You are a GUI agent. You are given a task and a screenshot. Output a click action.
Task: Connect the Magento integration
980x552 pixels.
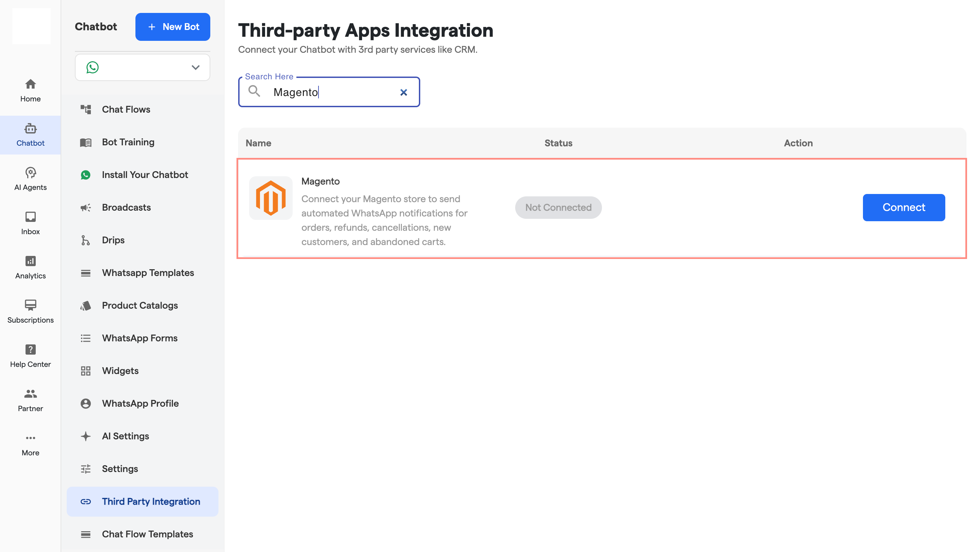pyautogui.click(x=903, y=207)
